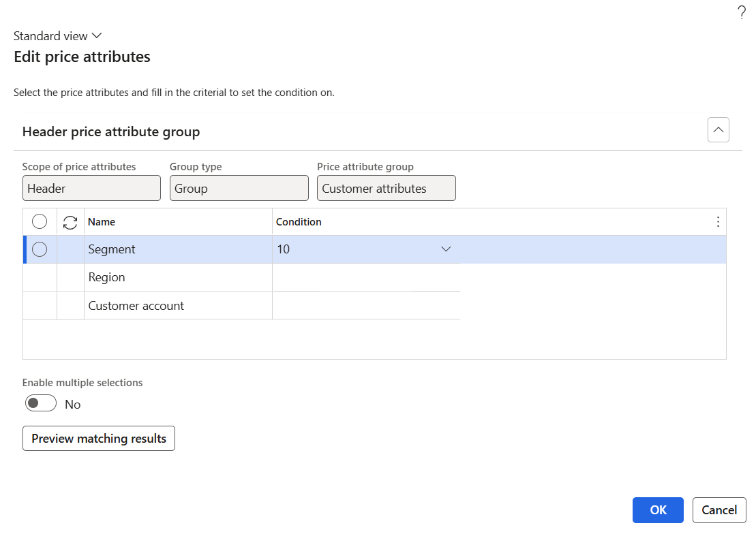Expand the Segment condition dropdown arrow
Image resolution: width=756 pixels, height=534 pixels.
[446, 249]
